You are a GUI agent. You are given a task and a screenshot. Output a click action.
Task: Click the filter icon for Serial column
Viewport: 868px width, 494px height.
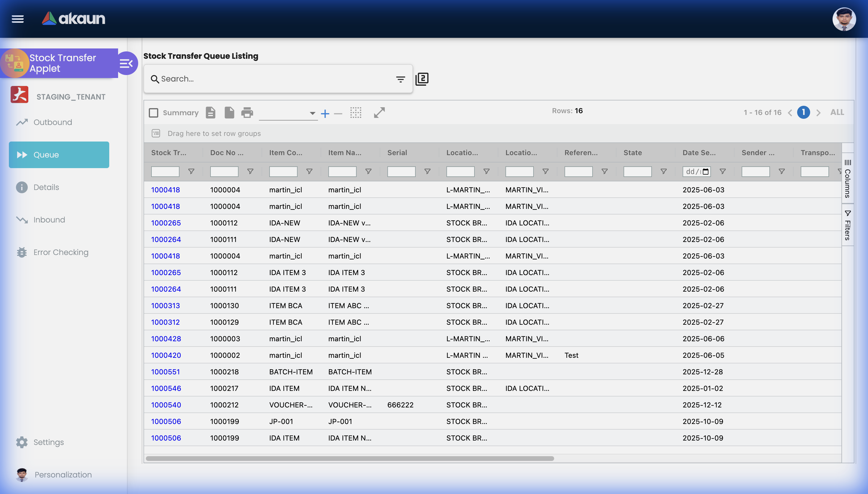coord(428,172)
